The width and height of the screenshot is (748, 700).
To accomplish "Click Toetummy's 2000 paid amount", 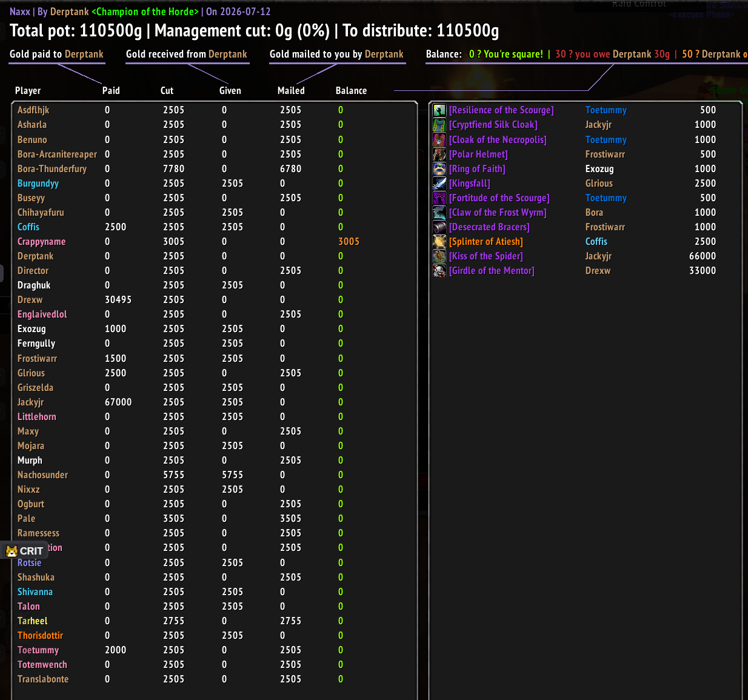I will 115,650.
